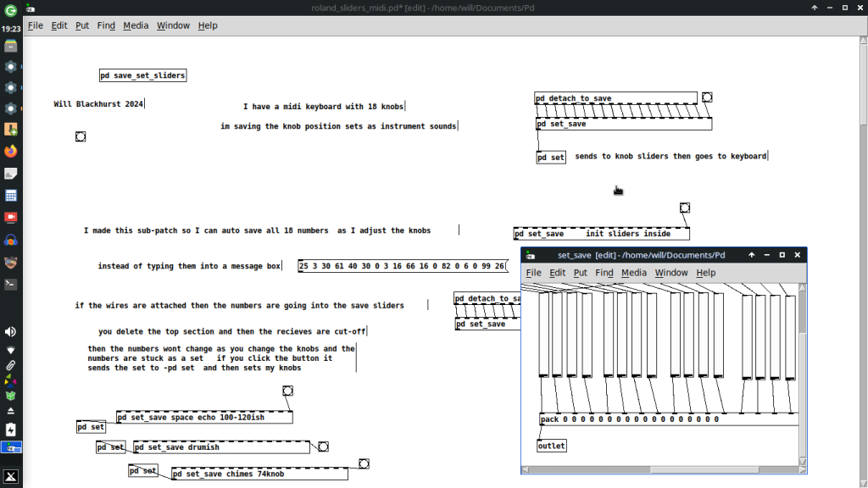Select 'pd set_save space echo 100-120ish' object
868x488 pixels.
click(204, 417)
